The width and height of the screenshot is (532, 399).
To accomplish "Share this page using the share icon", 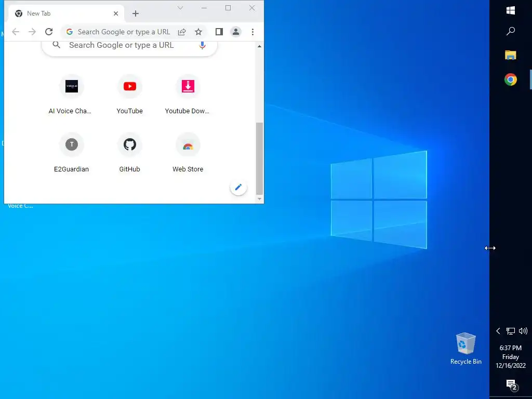I will [182, 32].
